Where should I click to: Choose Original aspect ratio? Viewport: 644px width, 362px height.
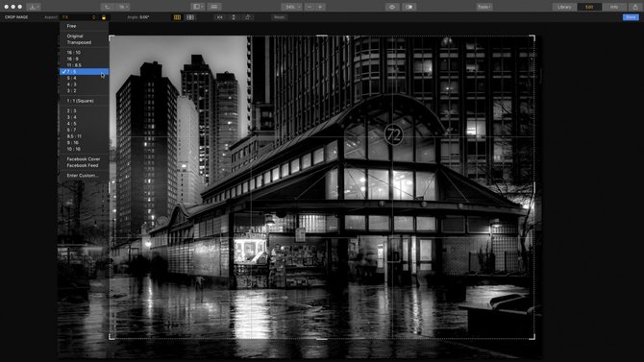coord(85,36)
